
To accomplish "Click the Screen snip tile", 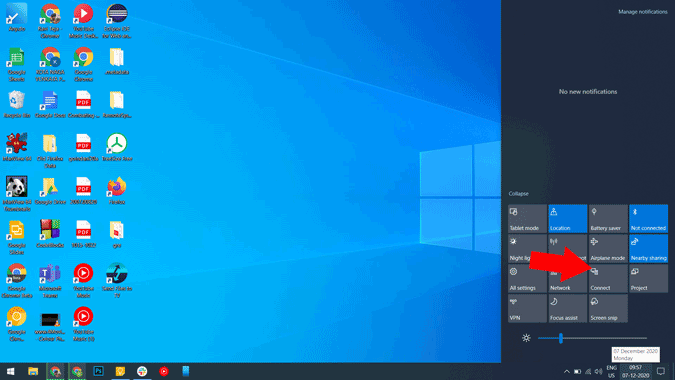I will 608,308.
